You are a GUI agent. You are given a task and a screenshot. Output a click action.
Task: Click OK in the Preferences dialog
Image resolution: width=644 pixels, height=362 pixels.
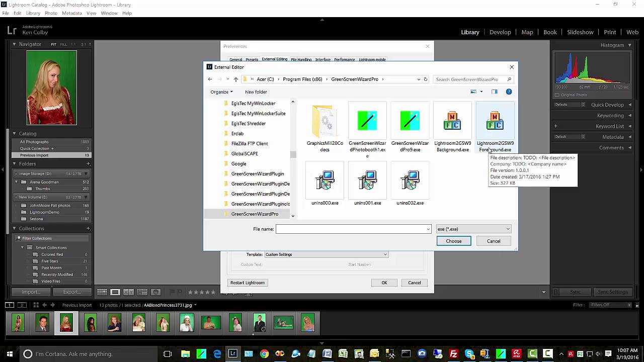[384, 283]
